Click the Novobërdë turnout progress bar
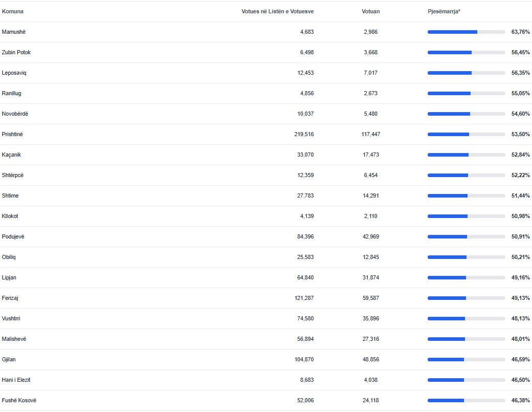 [x=466, y=114]
